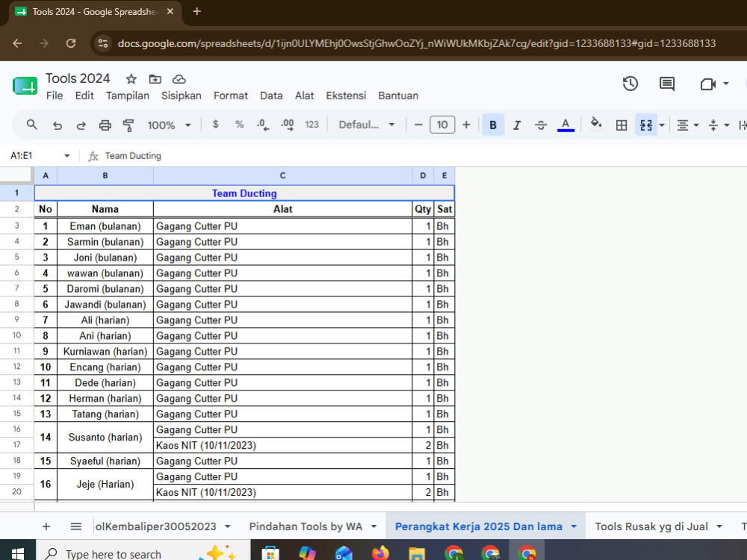
Task: Open Firefox from the taskbar
Action: point(380,554)
